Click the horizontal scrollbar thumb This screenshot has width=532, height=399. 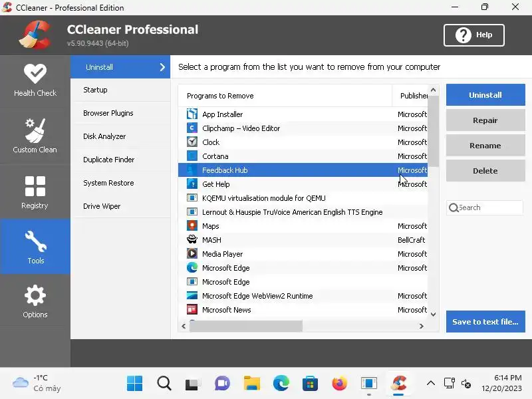(246, 326)
